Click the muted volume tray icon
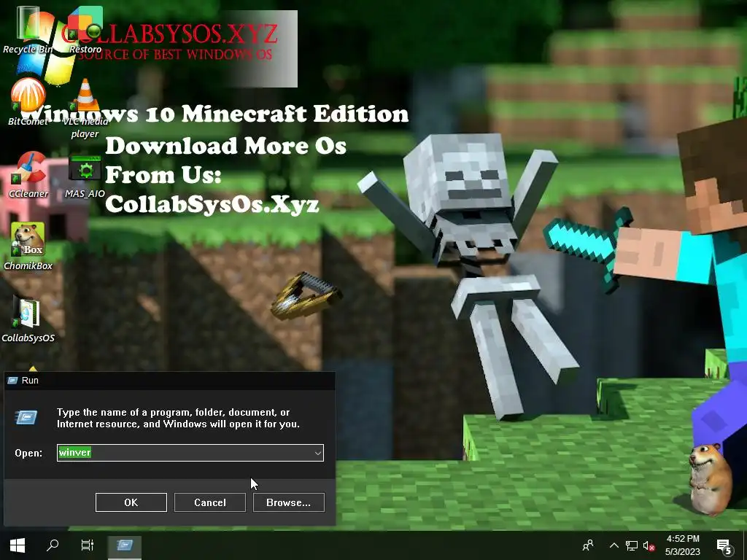Image resolution: width=747 pixels, height=560 pixels. click(x=649, y=545)
